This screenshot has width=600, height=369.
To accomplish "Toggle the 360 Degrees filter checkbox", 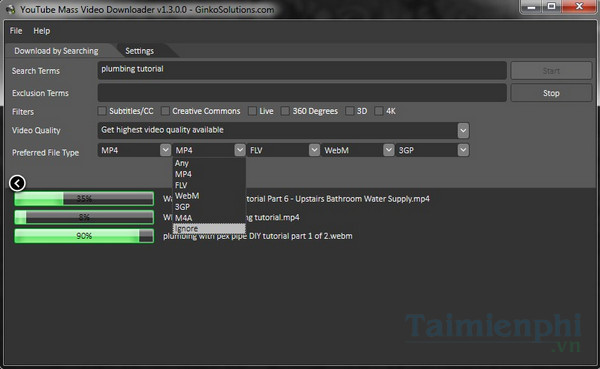I will 285,111.
